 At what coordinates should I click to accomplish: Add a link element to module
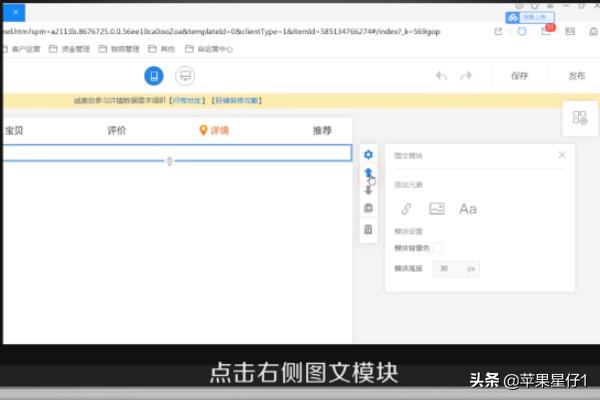[x=406, y=209]
